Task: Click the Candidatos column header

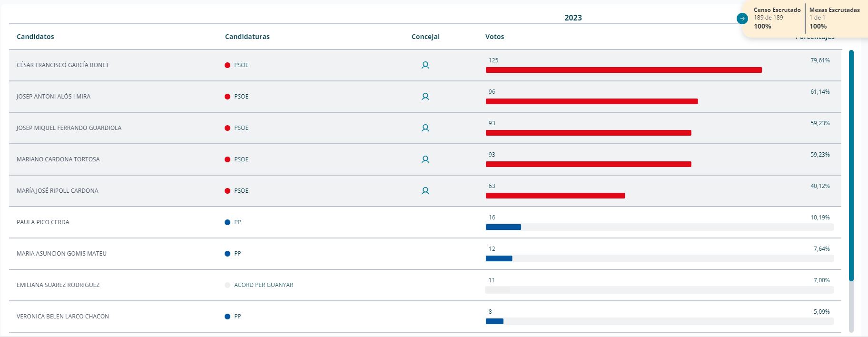Action: (35, 37)
